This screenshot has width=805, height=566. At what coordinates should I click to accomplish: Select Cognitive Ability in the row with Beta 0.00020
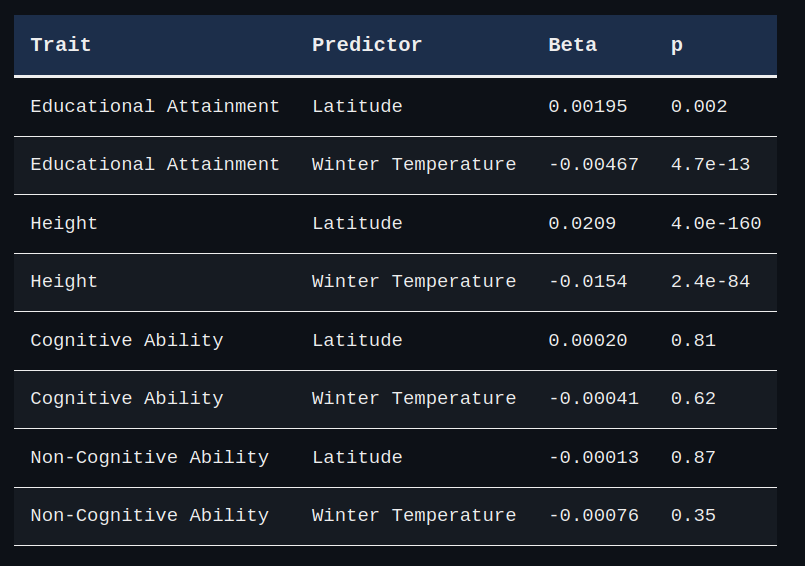pyautogui.click(x=127, y=341)
